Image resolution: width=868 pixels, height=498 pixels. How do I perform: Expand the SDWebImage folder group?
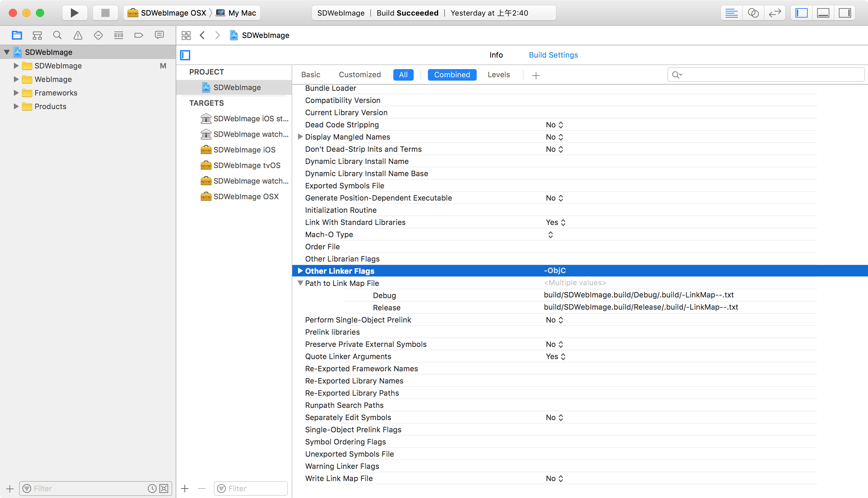pos(16,66)
